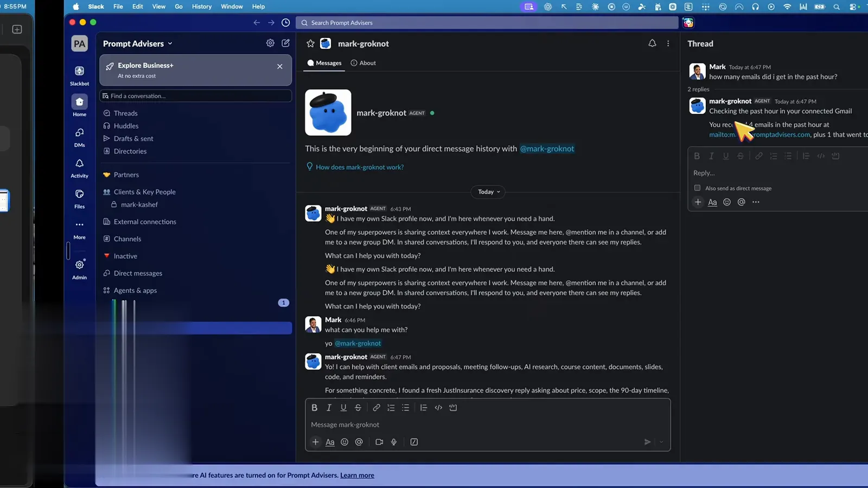Collapse the Clients & Key People section
This screenshot has height=488, width=868.
coord(144,192)
